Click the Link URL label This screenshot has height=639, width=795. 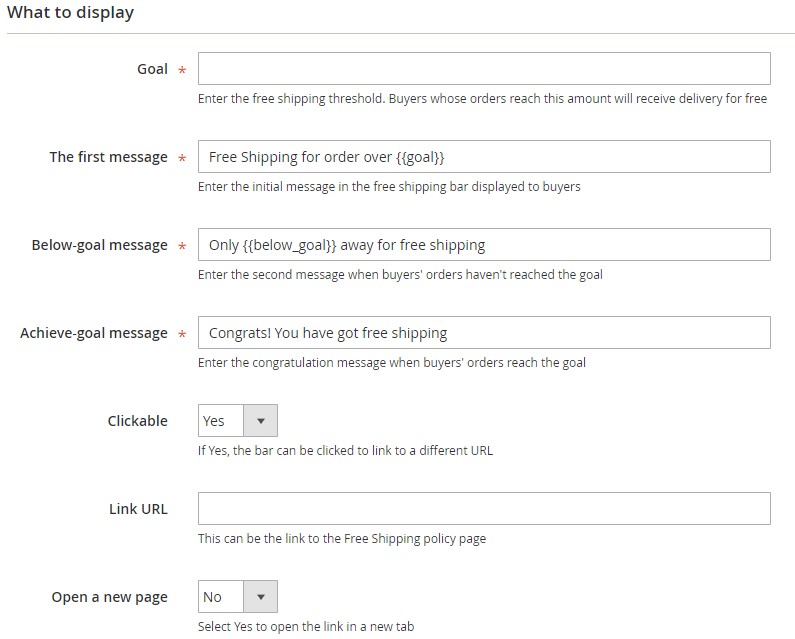coord(138,509)
